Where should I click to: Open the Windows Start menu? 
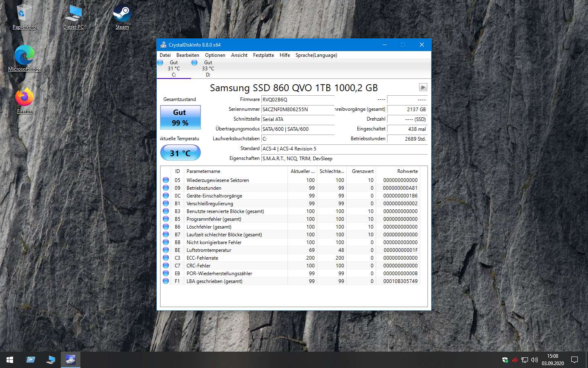10,360
